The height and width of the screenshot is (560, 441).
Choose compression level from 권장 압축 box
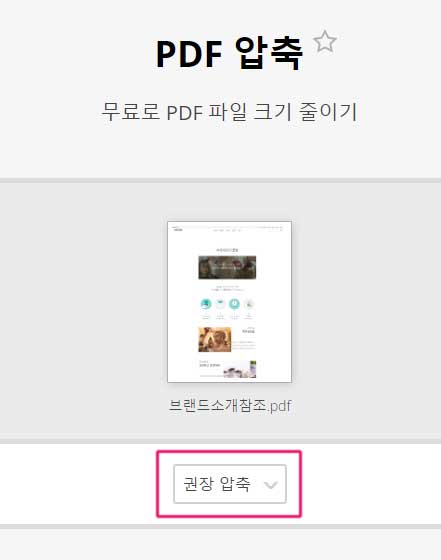point(230,484)
